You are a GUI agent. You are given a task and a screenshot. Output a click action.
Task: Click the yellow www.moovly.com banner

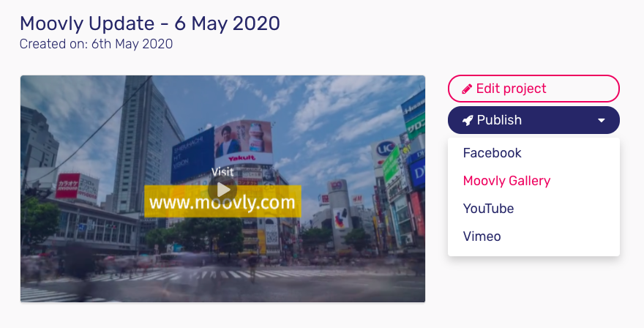click(x=222, y=201)
